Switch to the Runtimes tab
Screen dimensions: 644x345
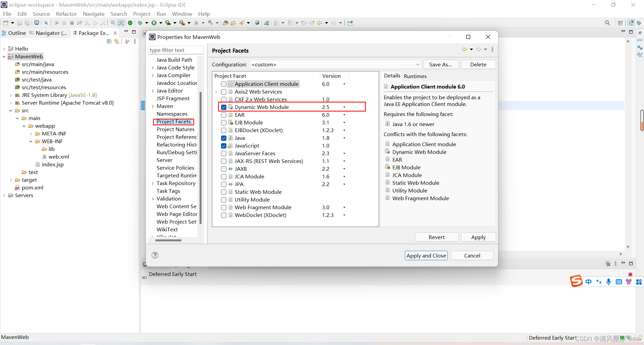click(x=415, y=76)
